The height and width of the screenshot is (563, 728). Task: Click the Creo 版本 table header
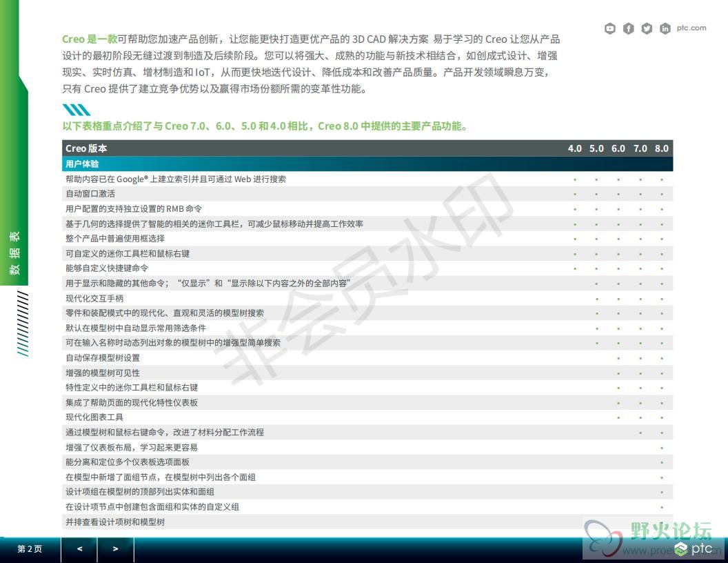point(86,148)
